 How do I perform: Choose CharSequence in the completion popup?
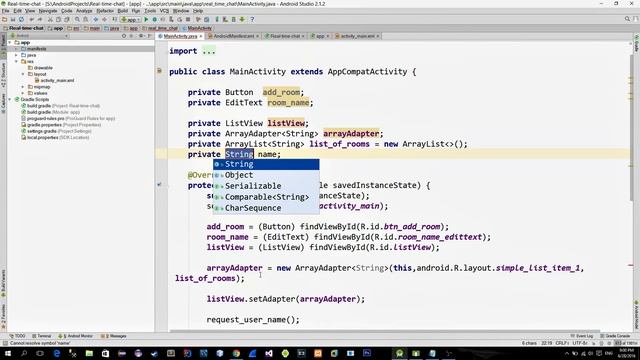tap(266, 208)
